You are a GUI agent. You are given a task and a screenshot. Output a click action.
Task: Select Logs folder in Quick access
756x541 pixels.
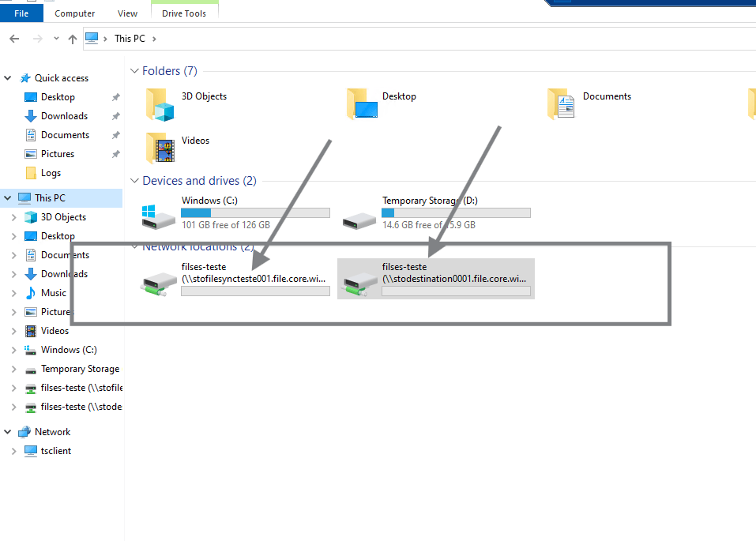click(x=51, y=173)
